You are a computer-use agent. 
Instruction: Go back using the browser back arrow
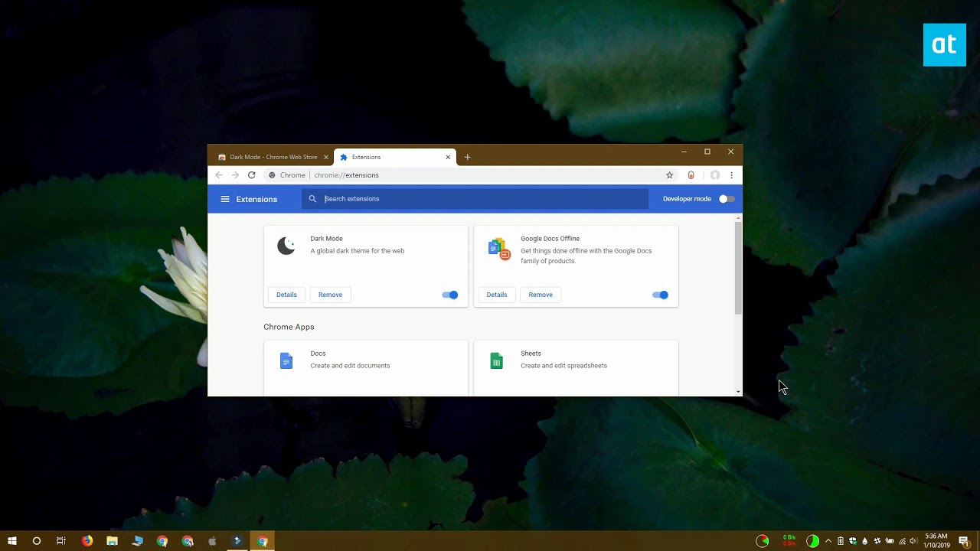pyautogui.click(x=219, y=175)
